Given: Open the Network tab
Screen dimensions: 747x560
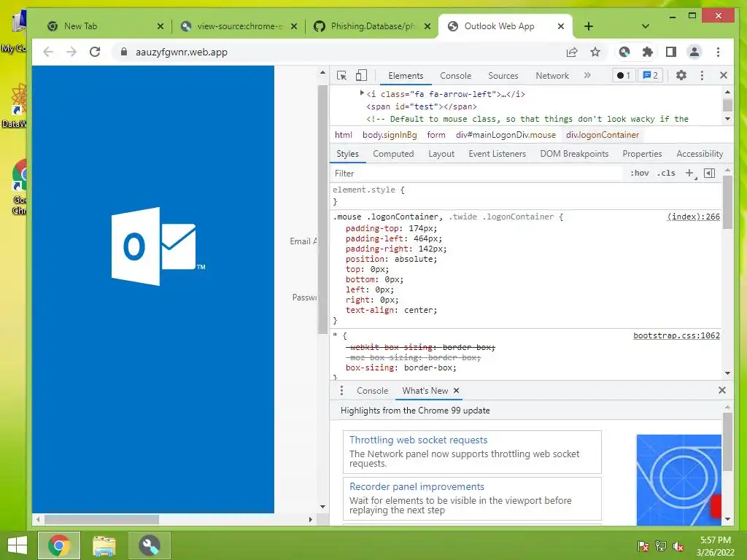Looking at the screenshot, I should point(552,76).
